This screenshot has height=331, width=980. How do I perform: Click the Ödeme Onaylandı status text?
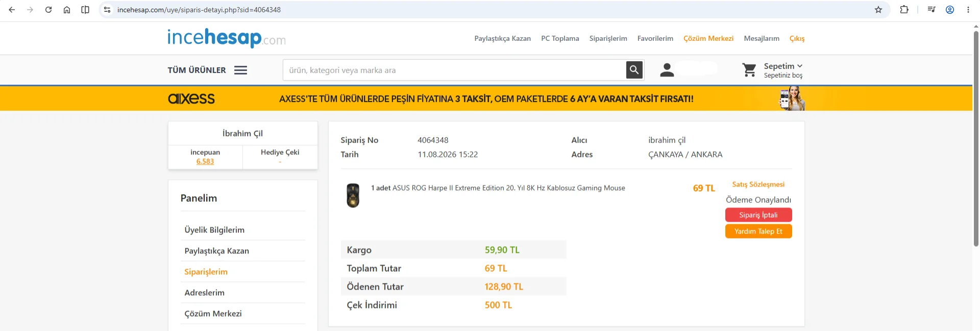(x=758, y=200)
